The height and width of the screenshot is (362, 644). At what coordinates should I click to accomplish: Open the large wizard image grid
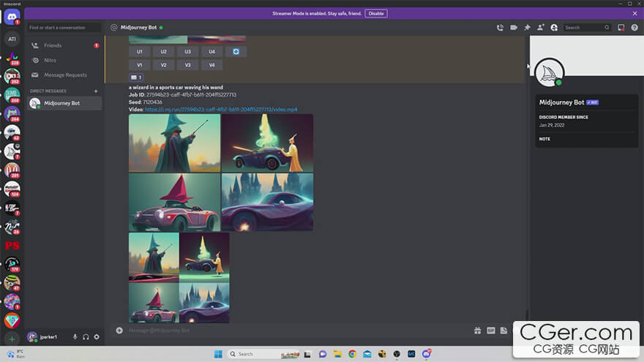[x=221, y=173]
